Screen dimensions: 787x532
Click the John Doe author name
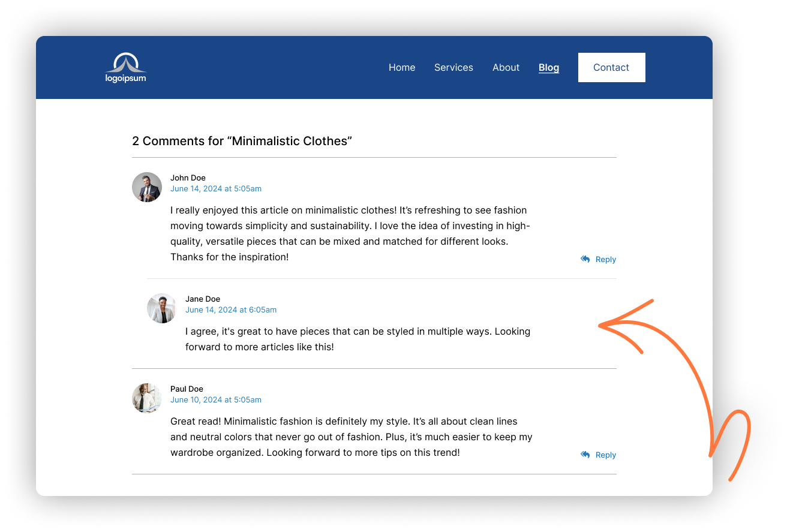pos(188,178)
